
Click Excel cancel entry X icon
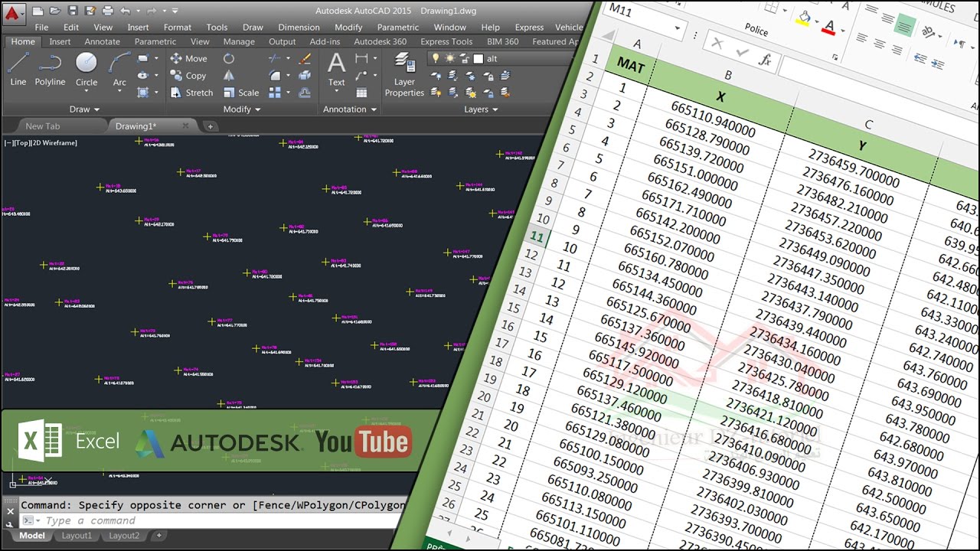(717, 44)
